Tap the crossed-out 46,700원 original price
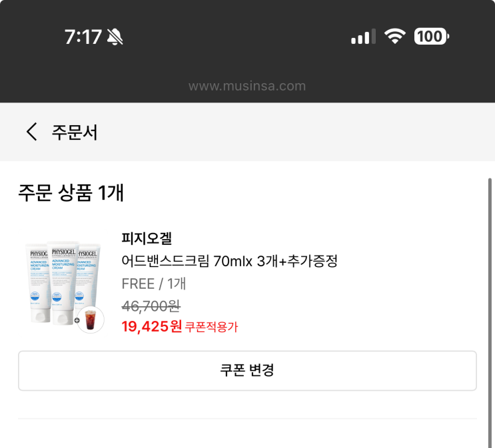This screenshot has width=495, height=448. click(x=151, y=306)
